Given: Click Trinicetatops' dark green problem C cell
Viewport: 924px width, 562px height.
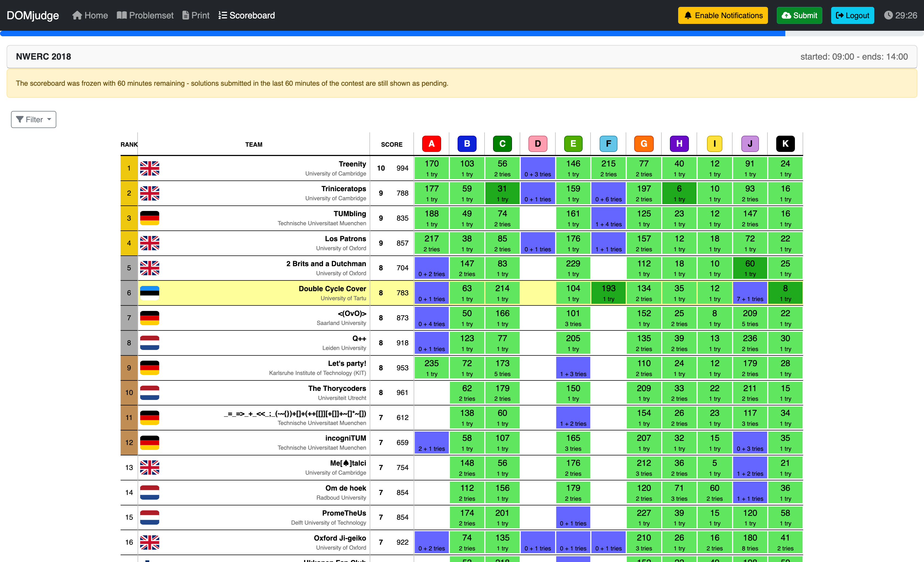Looking at the screenshot, I should (502, 193).
